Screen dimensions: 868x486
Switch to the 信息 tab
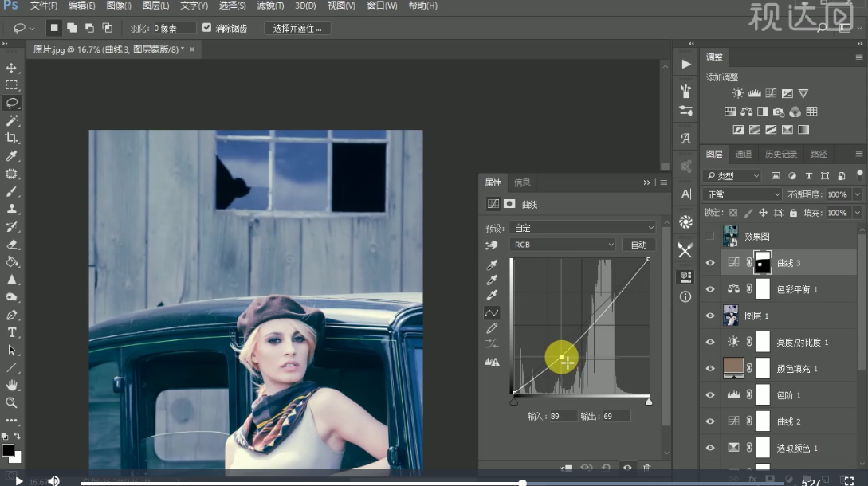click(x=521, y=182)
